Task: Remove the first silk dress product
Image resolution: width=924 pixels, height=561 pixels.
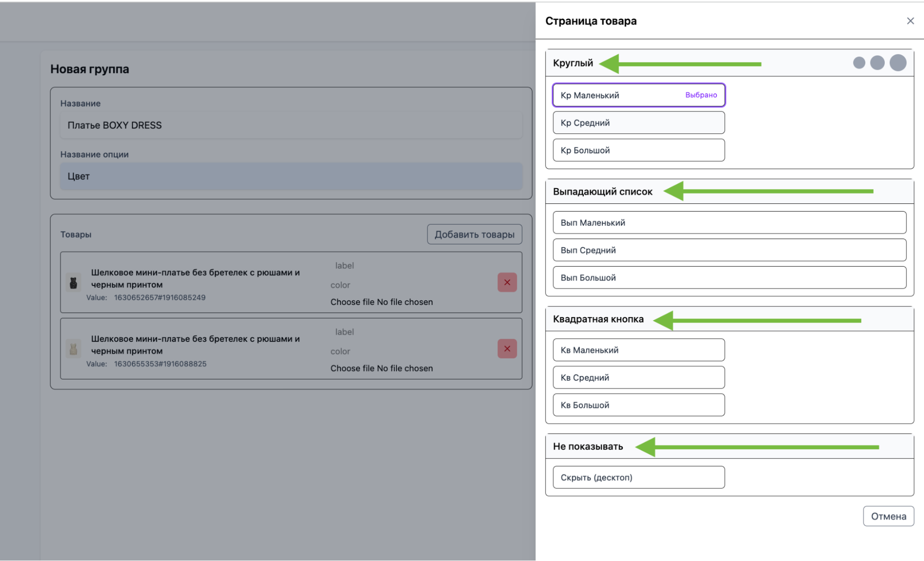Action: [x=507, y=282]
